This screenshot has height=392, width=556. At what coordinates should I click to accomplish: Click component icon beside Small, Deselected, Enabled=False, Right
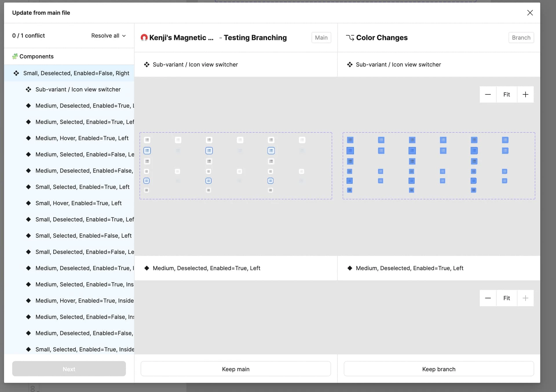[x=16, y=73]
